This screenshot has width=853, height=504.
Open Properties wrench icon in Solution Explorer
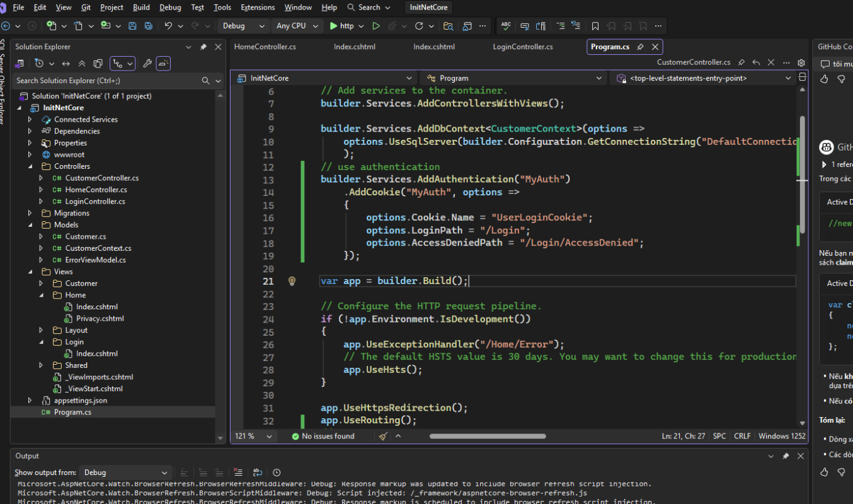coord(147,64)
